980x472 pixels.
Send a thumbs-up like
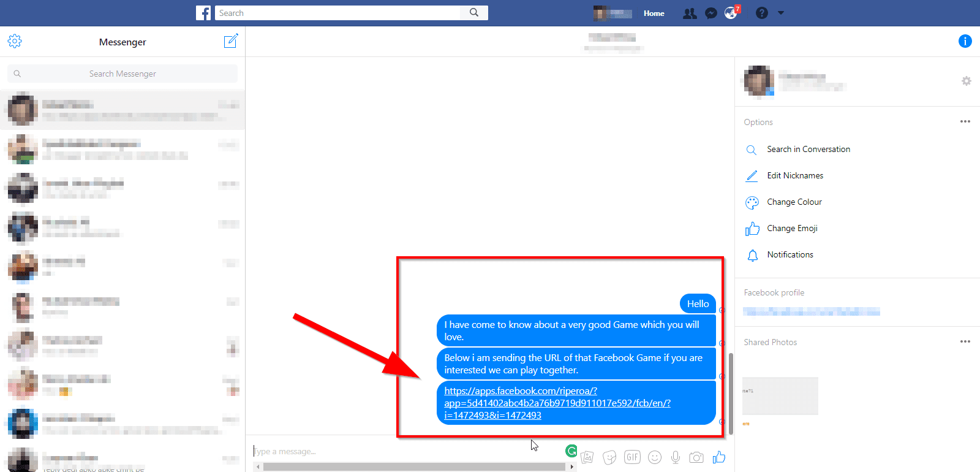pyautogui.click(x=719, y=457)
